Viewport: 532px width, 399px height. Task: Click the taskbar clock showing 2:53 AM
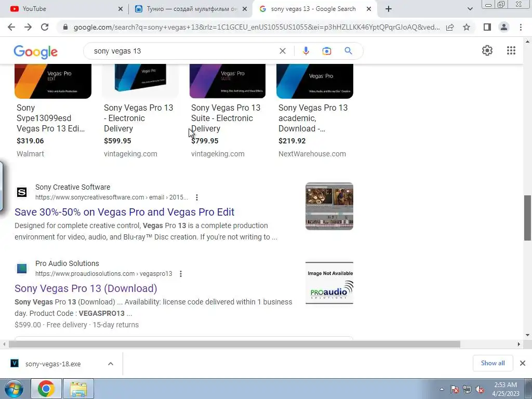[506, 389]
